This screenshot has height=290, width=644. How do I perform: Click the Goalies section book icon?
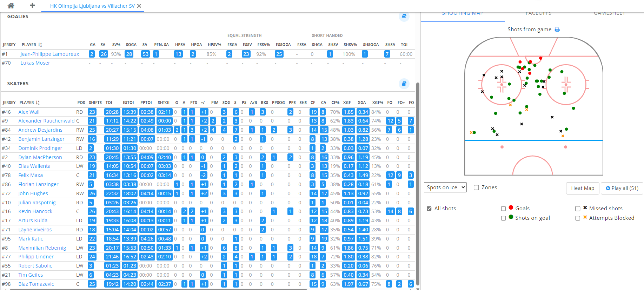click(404, 16)
